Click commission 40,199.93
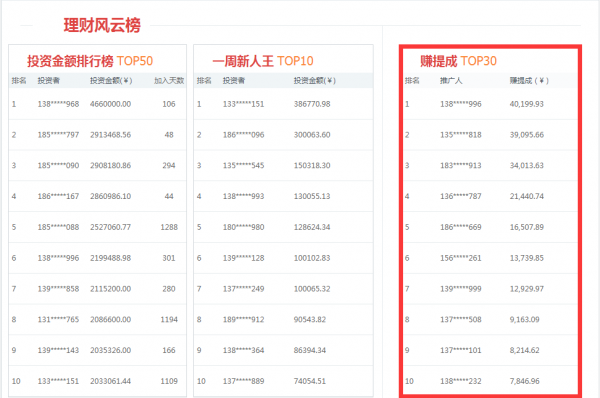Viewport: 600px width, 398px height. [x=527, y=104]
